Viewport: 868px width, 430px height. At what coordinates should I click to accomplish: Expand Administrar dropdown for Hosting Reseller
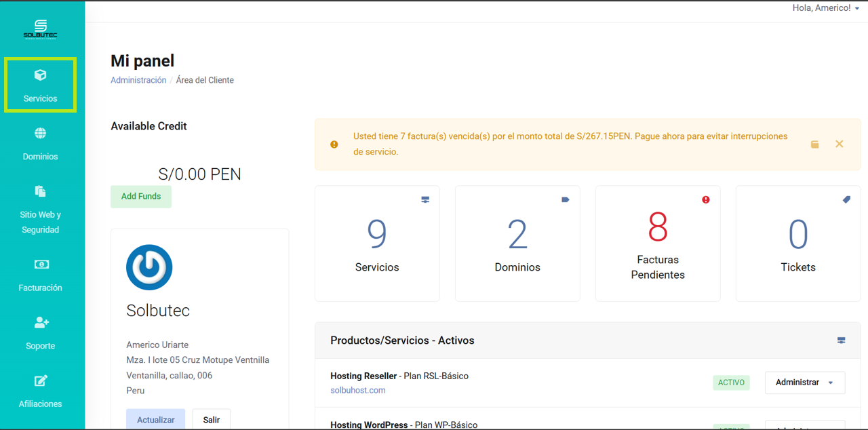tap(804, 383)
